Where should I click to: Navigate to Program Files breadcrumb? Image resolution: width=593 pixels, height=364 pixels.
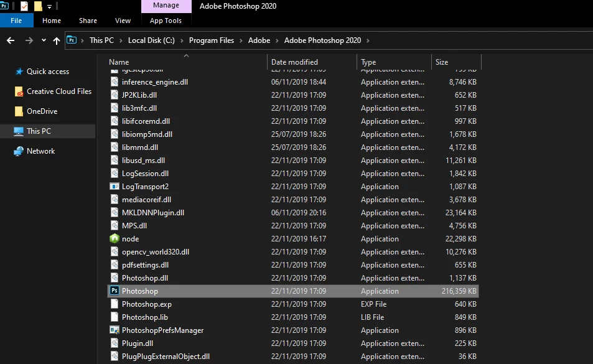pyautogui.click(x=212, y=40)
